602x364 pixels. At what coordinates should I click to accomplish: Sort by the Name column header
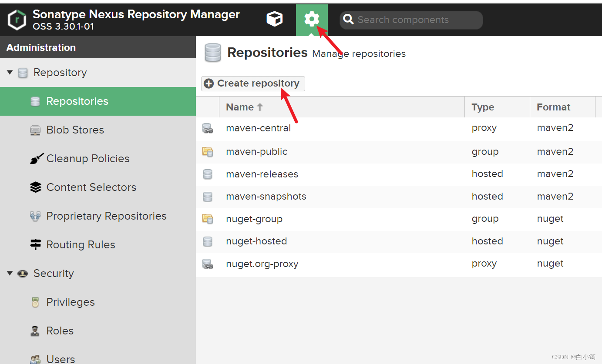click(342, 107)
